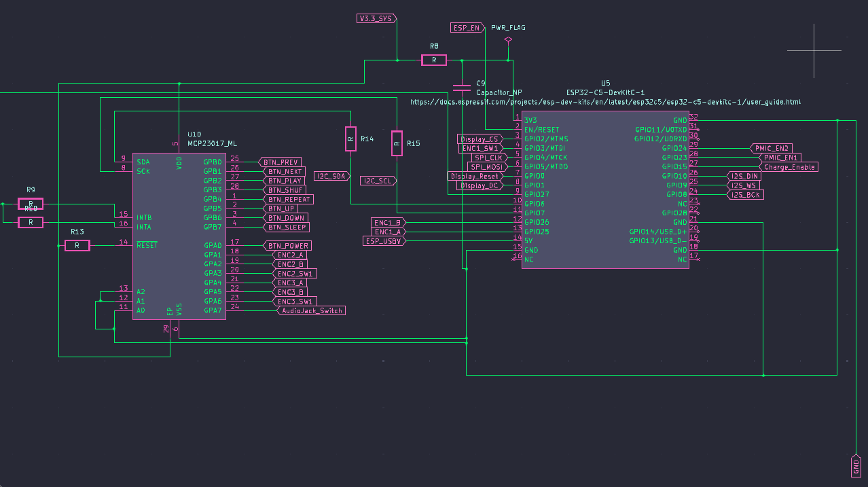Click the I2S_WS label
The width and height of the screenshot is (868, 487).
click(x=742, y=185)
